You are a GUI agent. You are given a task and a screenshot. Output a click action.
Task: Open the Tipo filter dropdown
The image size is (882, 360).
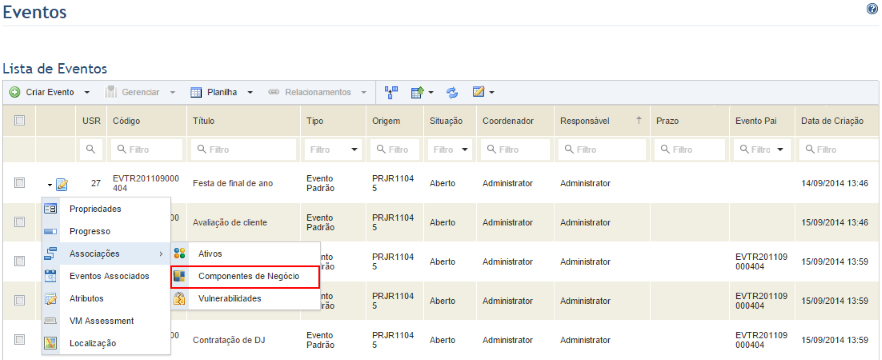tap(354, 150)
